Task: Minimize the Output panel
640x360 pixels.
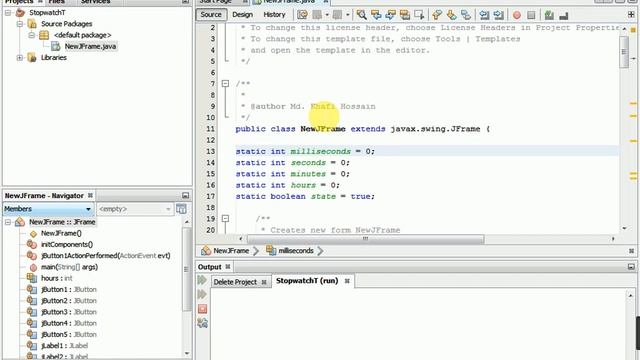Action: (x=631, y=267)
